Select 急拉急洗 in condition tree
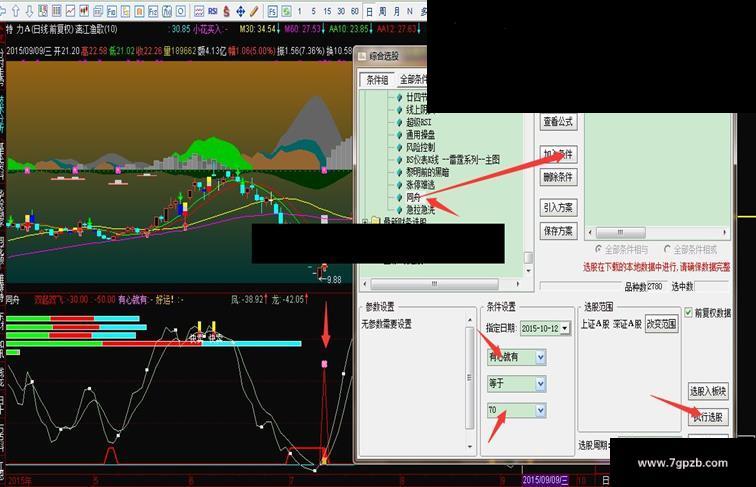This screenshot has width=756, height=487. tap(420, 210)
